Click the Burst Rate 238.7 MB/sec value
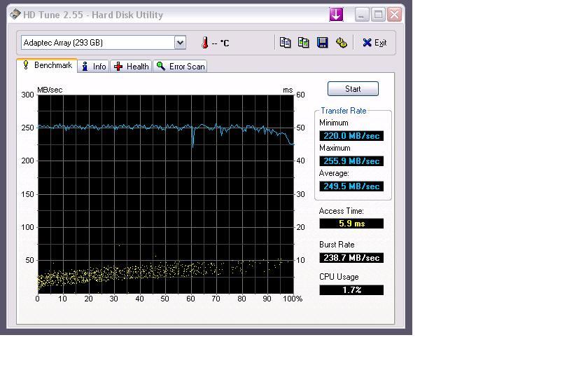The image size is (588, 368). 351,258
